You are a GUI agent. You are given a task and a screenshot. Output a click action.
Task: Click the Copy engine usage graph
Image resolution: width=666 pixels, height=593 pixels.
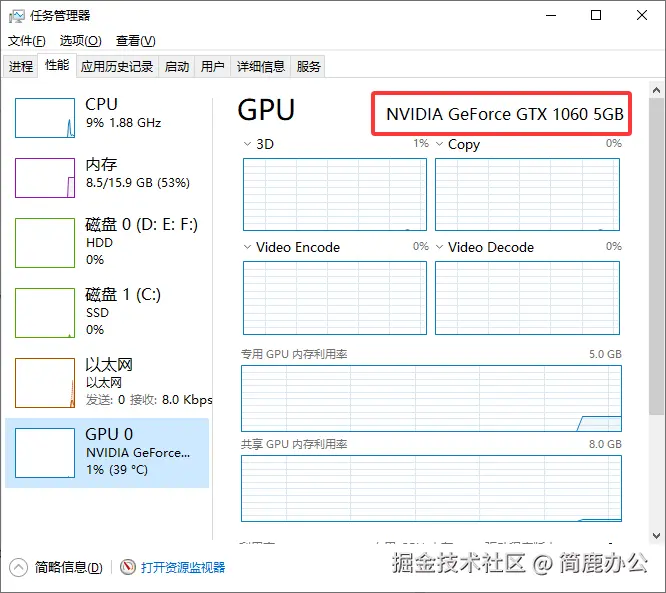(527, 195)
